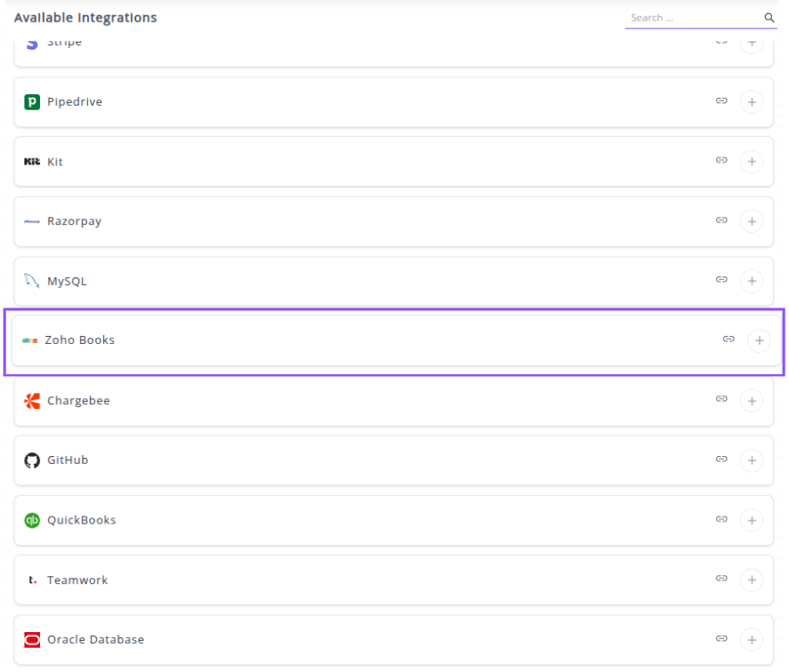Click the search magnifier icon
This screenshot has height=672, width=789.
pos(769,18)
